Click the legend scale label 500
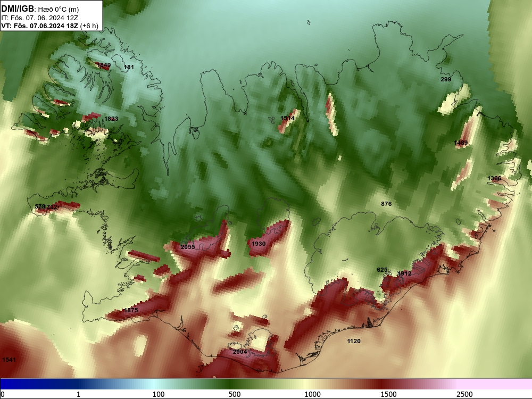The width and height of the screenshot is (532, 399). pyautogui.click(x=235, y=394)
